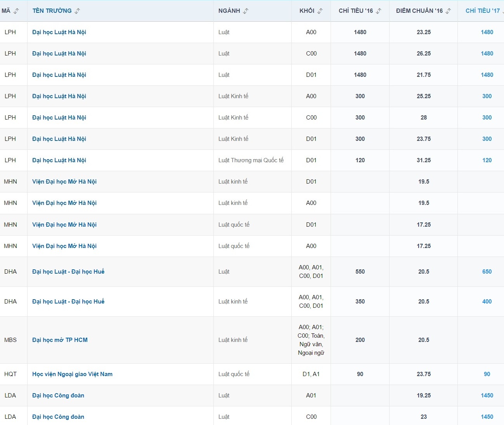Click the 650 quota value for Huế Luật
The width and height of the screenshot is (504, 425).
pyautogui.click(x=487, y=272)
